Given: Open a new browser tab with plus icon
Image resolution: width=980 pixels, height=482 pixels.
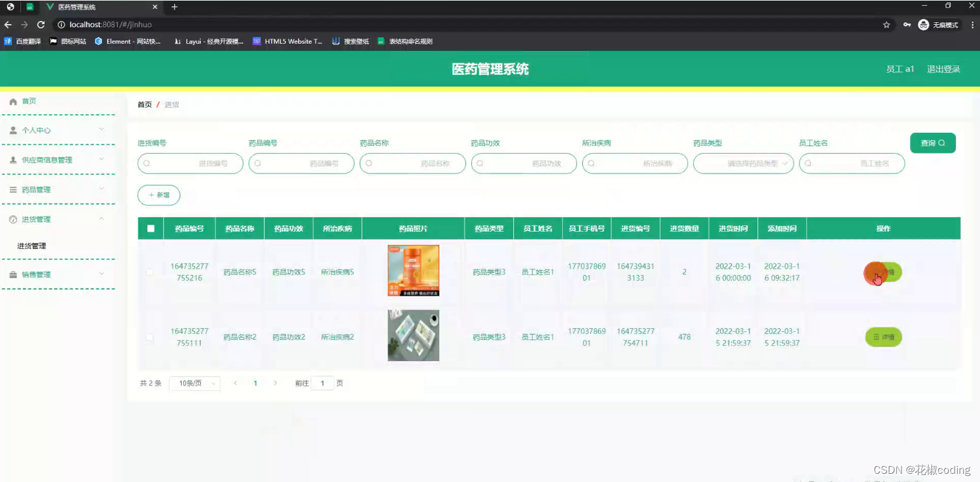Looking at the screenshot, I should pyautogui.click(x=175, y=7).
